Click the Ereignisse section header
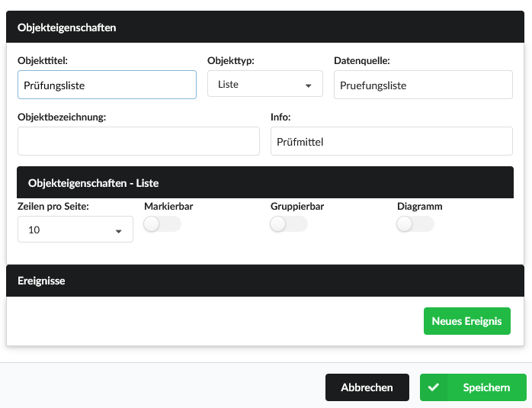Image resolution: width=532 pixels, height=408 pixels. point(265,281)
